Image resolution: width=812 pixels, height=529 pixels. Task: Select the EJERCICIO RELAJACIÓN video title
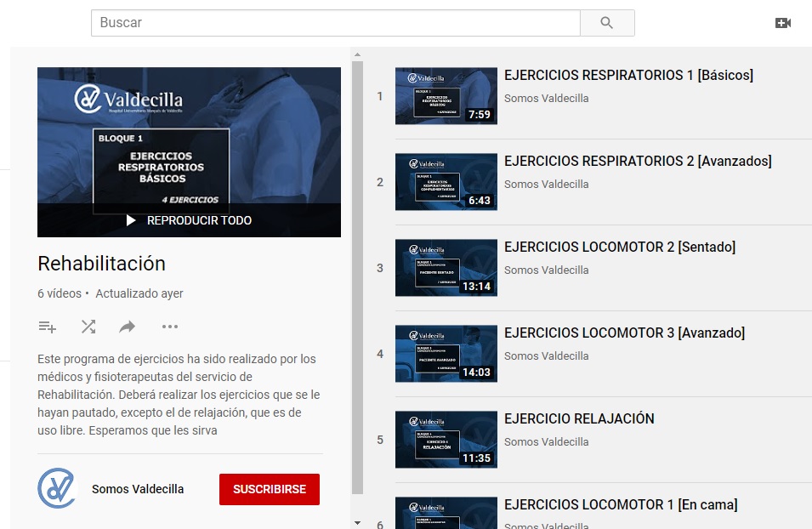coord(579,418)
